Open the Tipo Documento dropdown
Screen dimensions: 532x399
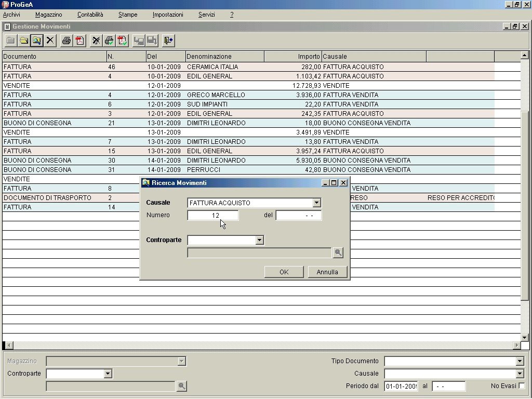pyautogui.click(x=520, y=361)
